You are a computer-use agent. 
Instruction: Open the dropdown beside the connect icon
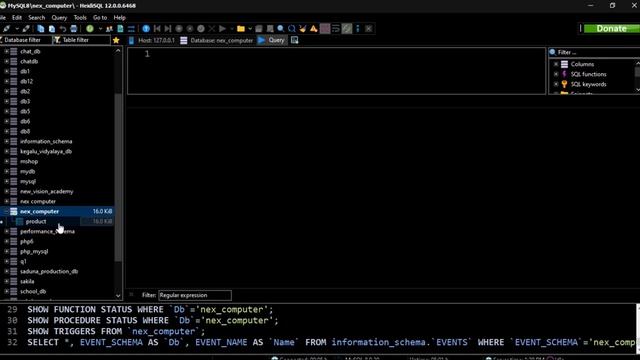tap(17, 29)
